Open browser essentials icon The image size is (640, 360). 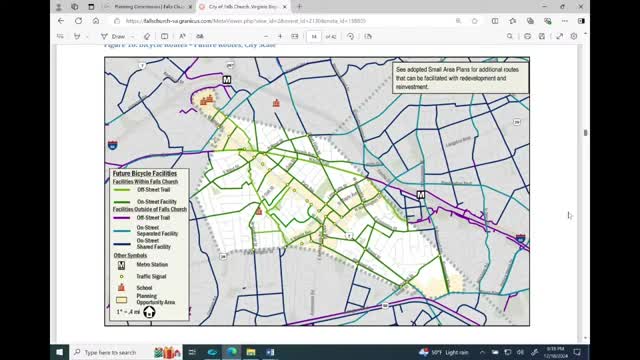point(548,21)
